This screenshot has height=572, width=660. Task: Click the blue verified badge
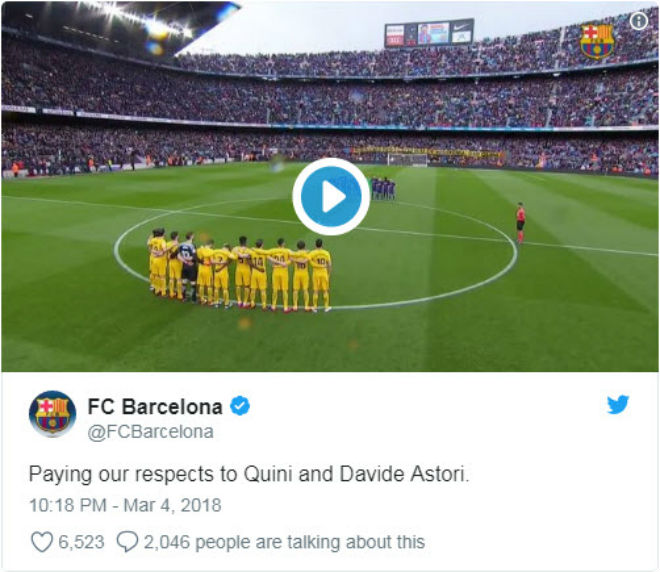click(240, 406)
